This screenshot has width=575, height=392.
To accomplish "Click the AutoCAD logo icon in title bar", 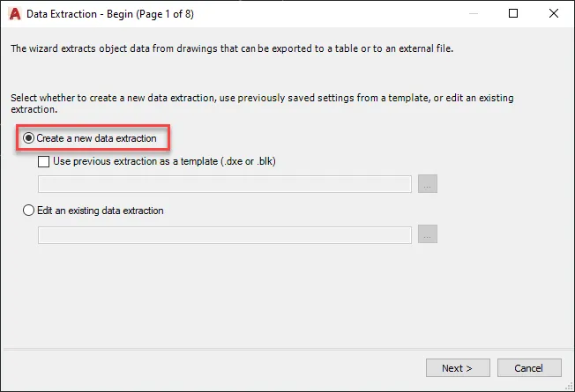I will pyautogui.click(x=15, y=14).
